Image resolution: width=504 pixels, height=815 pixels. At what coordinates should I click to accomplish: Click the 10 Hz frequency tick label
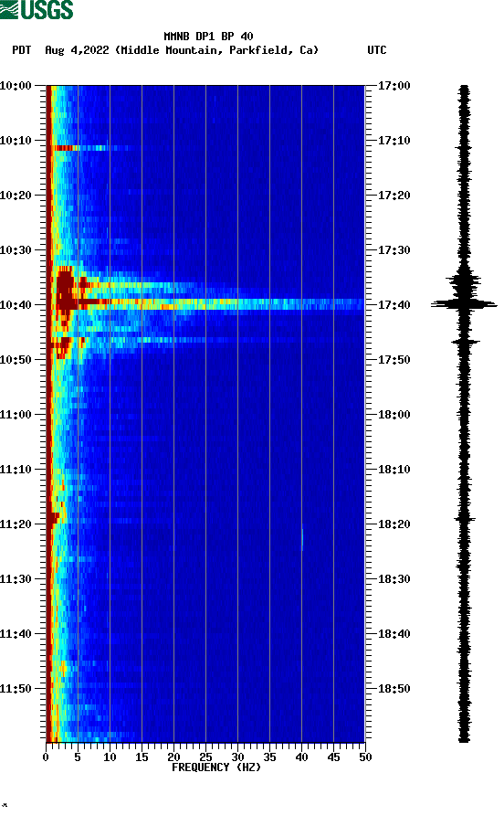coord(110,757)
